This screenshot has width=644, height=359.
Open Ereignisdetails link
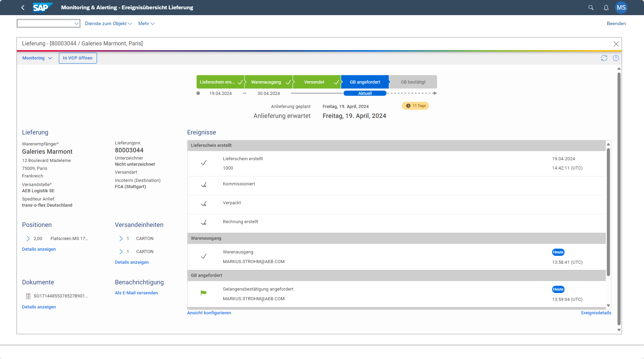tap(596, 313)
